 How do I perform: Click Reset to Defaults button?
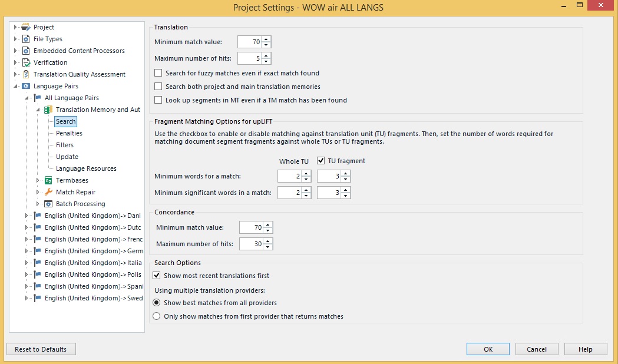pyautogui.click(x=41, y=349)
